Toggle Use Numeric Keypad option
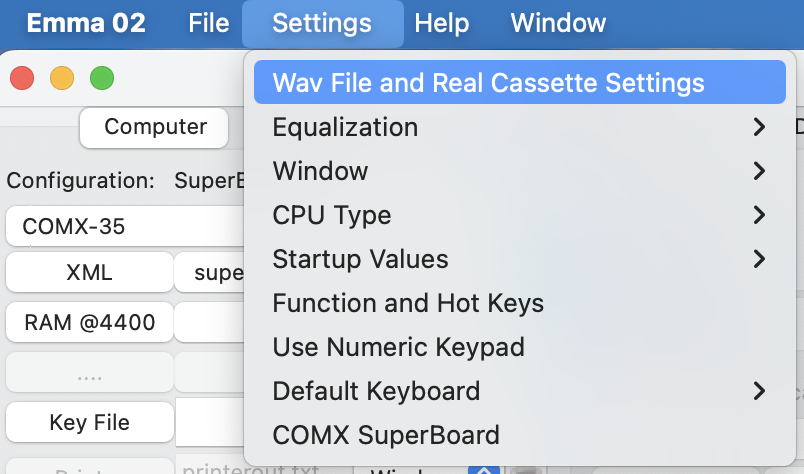Viewport: 804px width, 474px height. tap(398, 347)
